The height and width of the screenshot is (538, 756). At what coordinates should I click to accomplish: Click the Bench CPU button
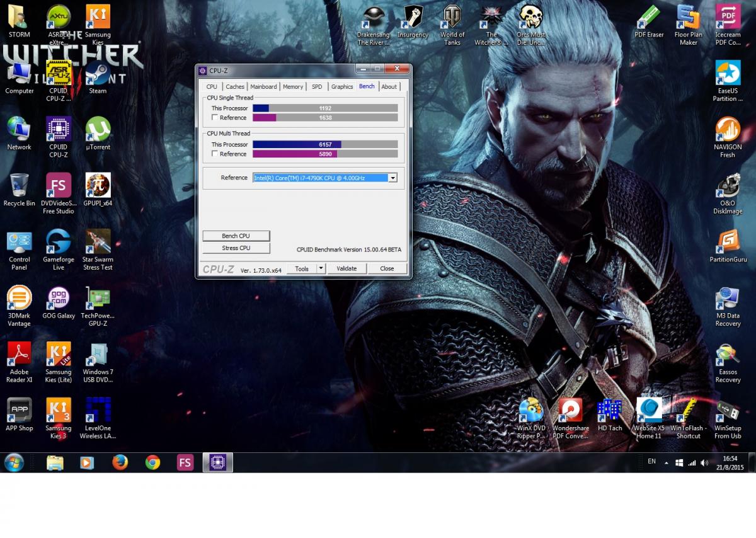click(x=236, y=236)
